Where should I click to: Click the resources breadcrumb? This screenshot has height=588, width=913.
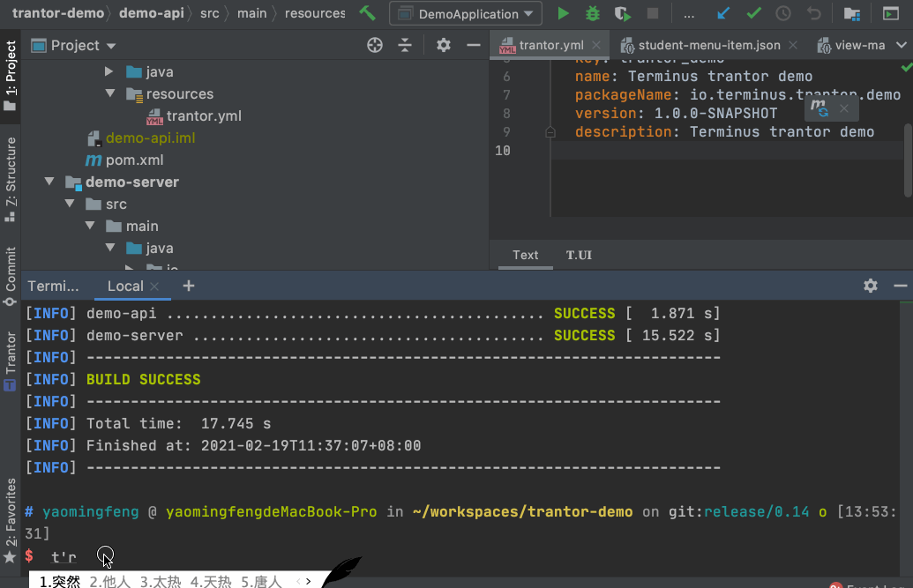pos(315,13)
